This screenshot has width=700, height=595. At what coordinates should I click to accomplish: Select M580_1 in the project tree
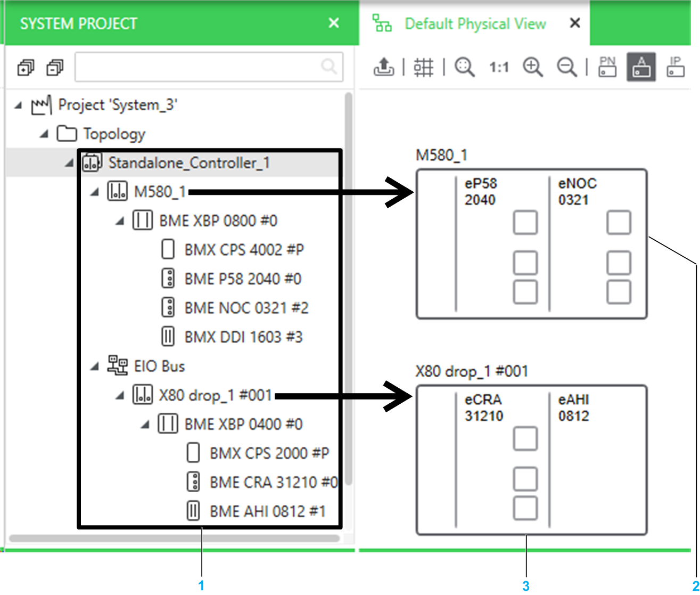tap(160, 192)
